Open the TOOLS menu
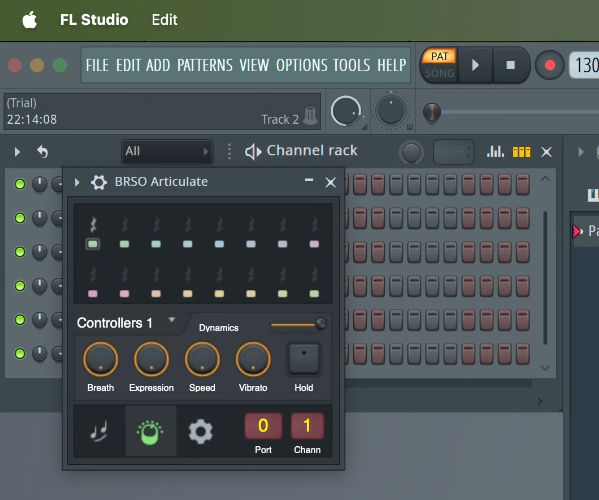599x500 pixels. point(351,65)
